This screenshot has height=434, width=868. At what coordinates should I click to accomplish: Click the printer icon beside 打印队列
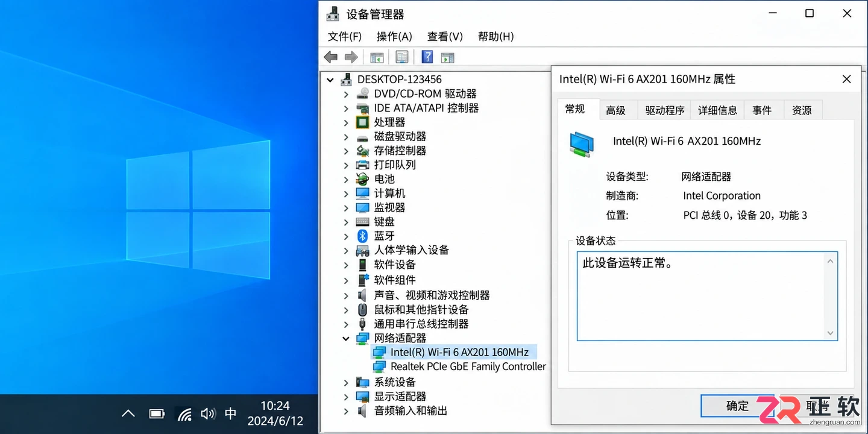[x=362, y=165]
